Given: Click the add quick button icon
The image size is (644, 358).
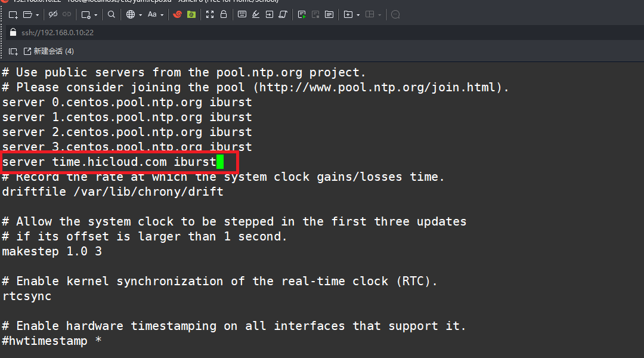Looking at the screenshot, I should [13, 51].
